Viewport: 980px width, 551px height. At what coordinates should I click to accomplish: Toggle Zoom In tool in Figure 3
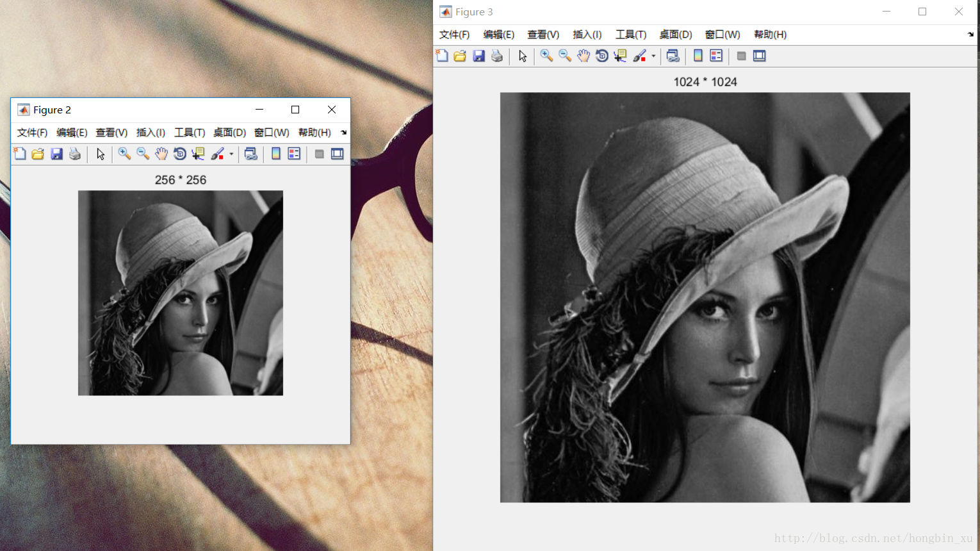click(546, 56)
